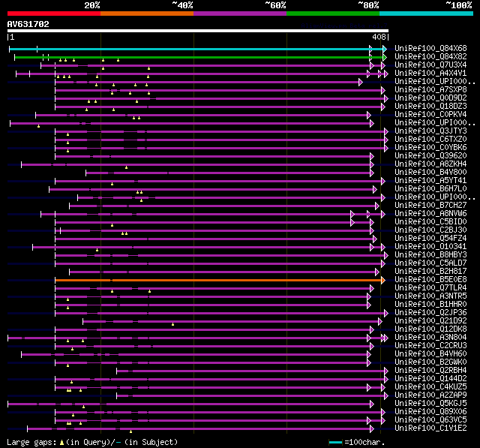Select the UniRef100_O10341 label

[430, 247]
